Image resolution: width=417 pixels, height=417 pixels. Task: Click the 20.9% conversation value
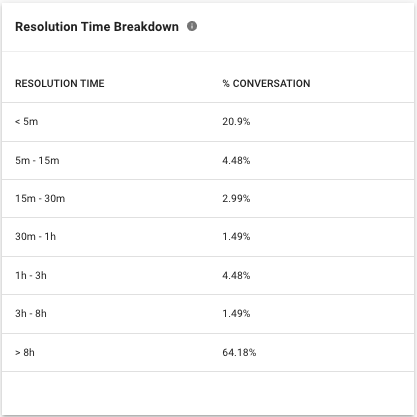pos(236,121)
